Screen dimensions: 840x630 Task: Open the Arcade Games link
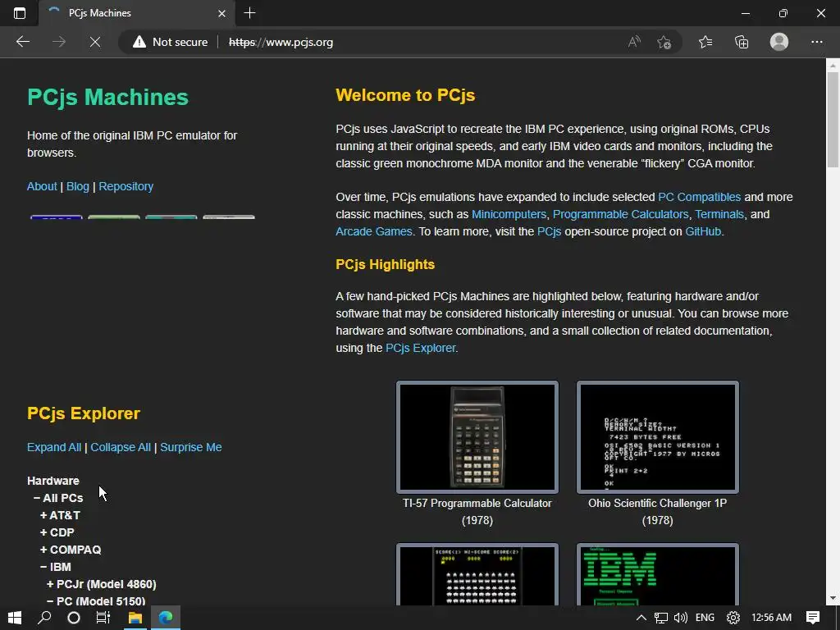(x=374, y=231)
